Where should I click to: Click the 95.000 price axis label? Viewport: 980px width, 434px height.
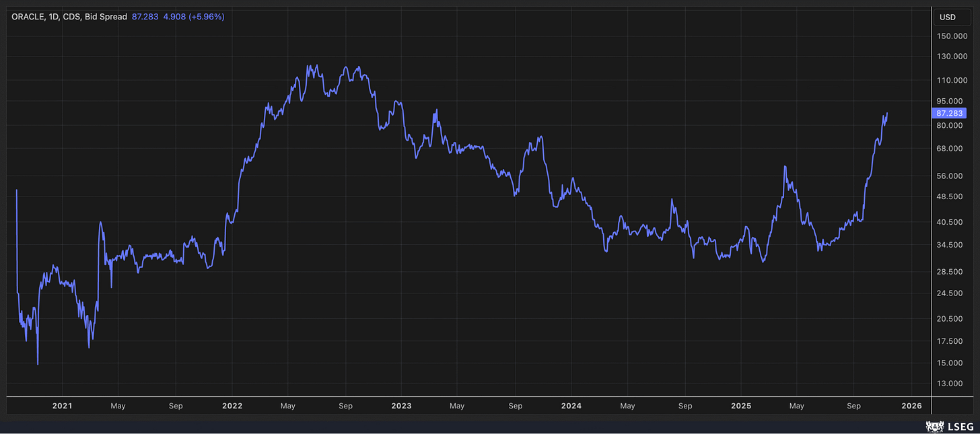click(x=951, y=101)
